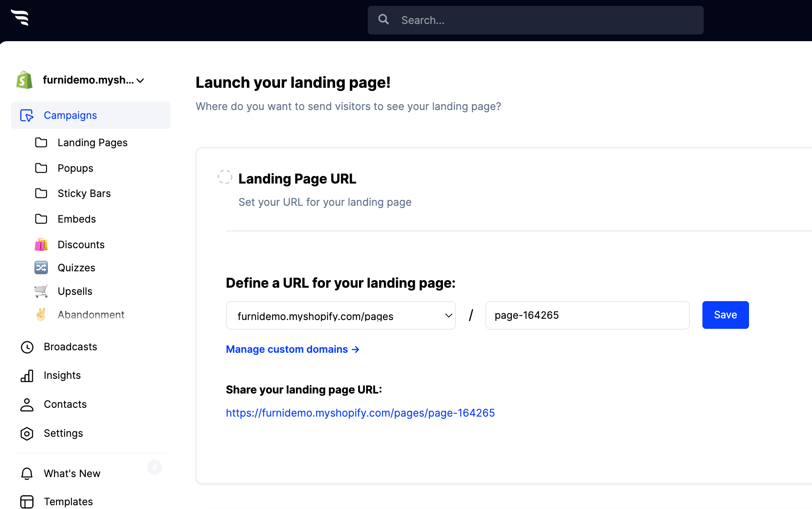Open the Campaigns menu item
The width and height of the screenshot is (812, 509).
91,115
